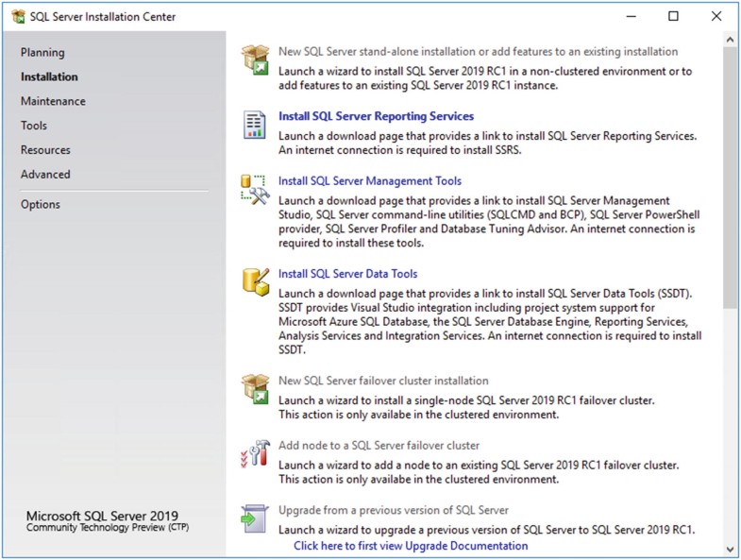
Task: Open Install SQL Server Reporting Services link
Action: click(376, 117)
